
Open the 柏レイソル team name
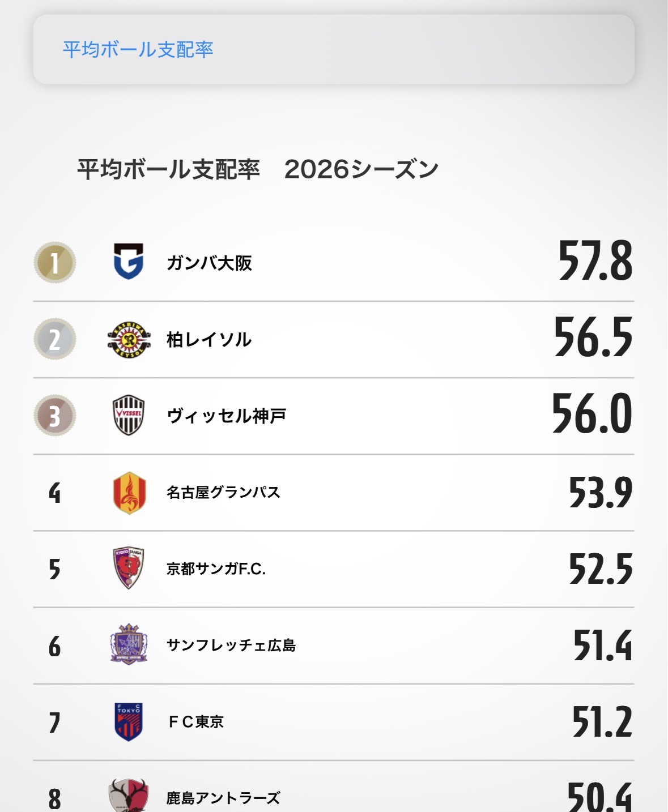[x=209, y=340]
